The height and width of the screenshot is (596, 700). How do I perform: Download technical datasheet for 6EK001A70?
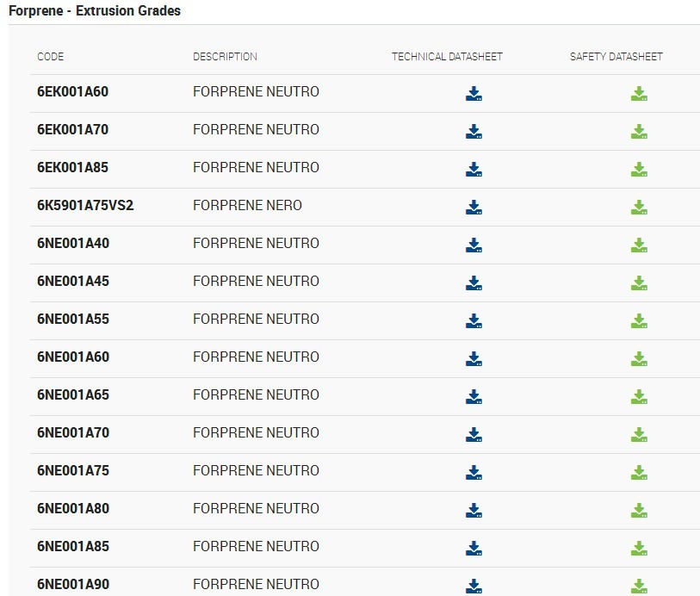pos(474,132)
